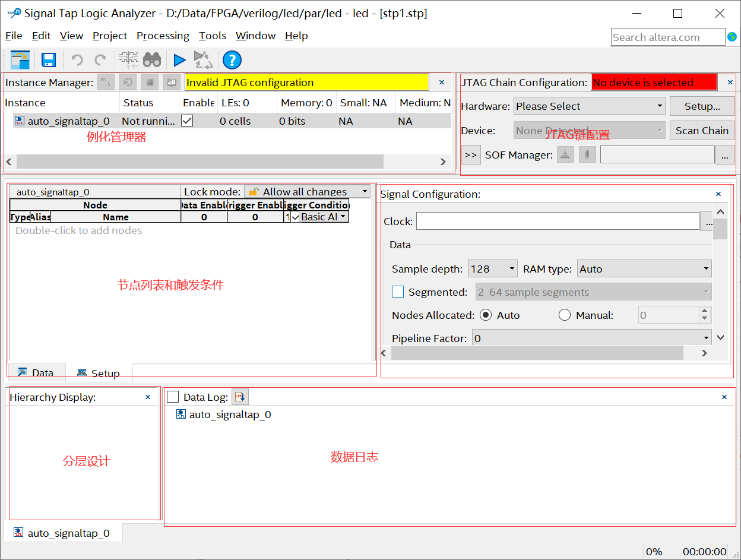Click the Double-click to add nodes area
The image size is (741, 560).
79,230
